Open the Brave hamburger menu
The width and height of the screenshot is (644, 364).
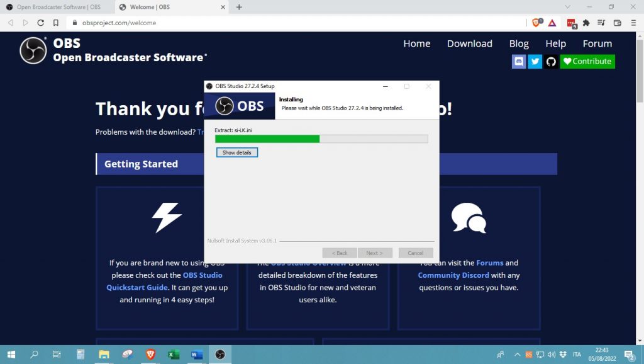(x=632, y=23)
